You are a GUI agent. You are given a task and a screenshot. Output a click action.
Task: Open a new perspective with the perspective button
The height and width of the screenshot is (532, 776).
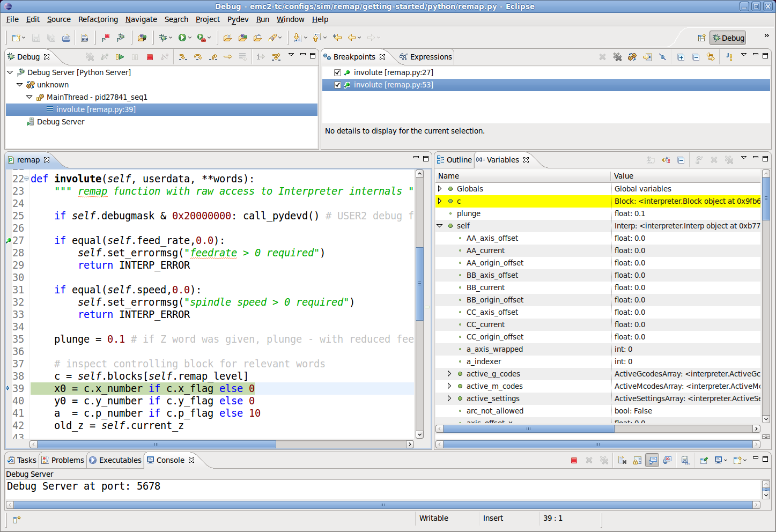702,38
